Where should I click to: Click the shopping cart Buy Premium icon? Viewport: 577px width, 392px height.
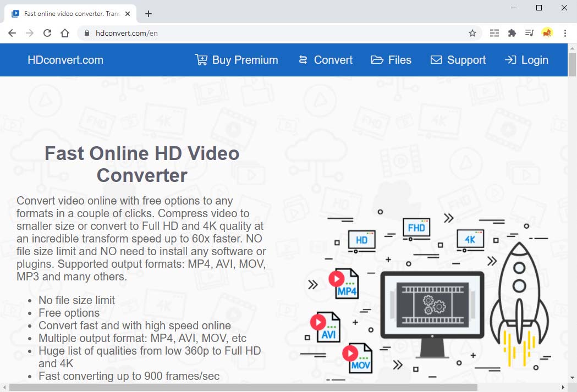pos(201,59)
